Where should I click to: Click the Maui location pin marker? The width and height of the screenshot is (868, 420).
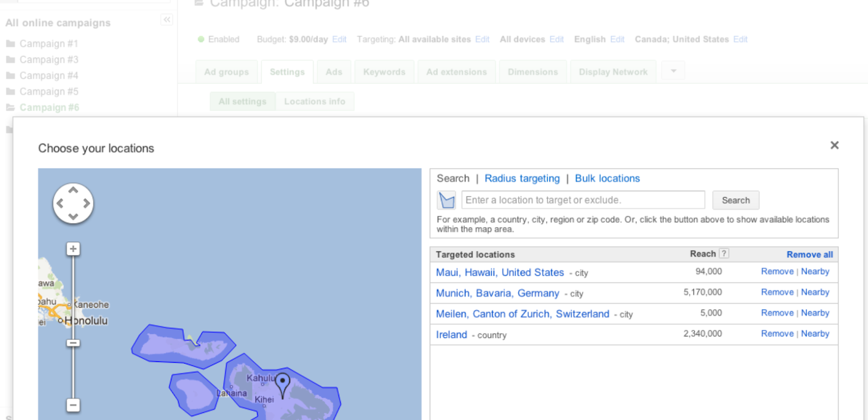click(x=282, y=384)
